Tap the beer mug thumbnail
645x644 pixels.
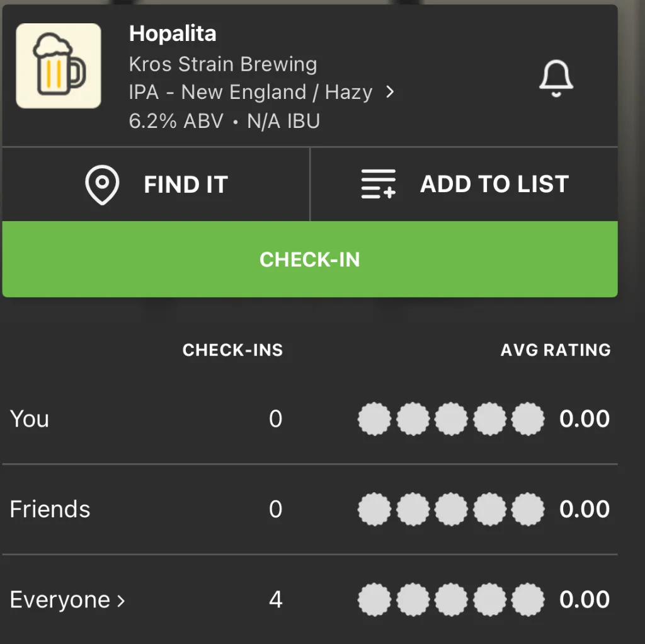point(58,66)
